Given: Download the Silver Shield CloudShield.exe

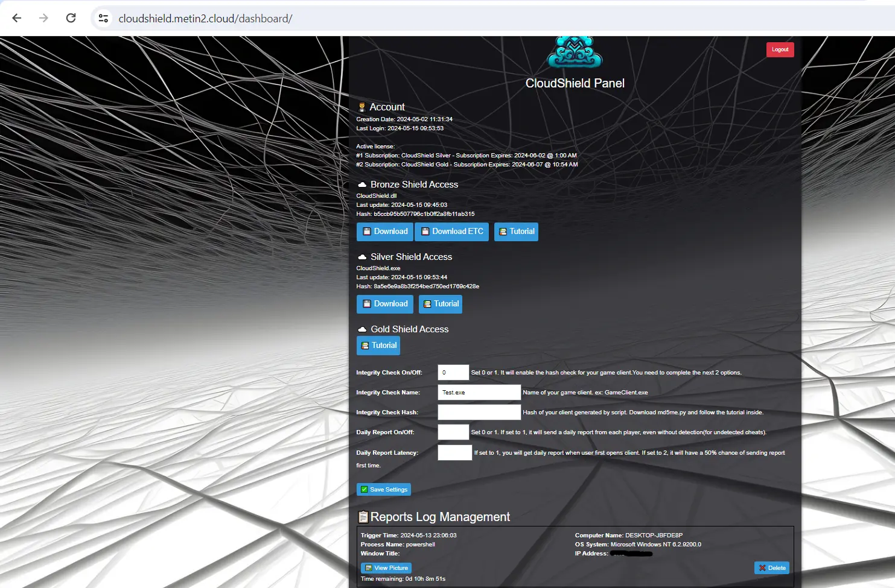Looking at the screenshot, I should [x=384, y=304].
